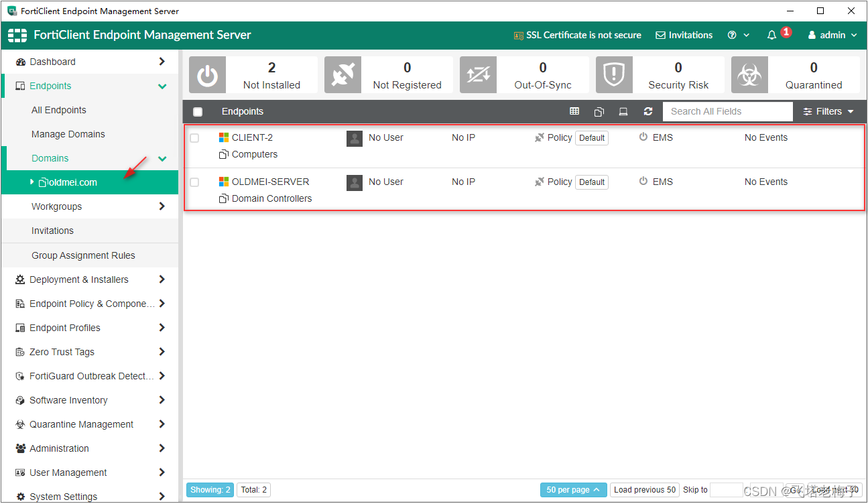Viewport: 868px width, 504px height.
Task: Click the Out-Of-Sync arrows icon
Action: click(x=478, y=75)
